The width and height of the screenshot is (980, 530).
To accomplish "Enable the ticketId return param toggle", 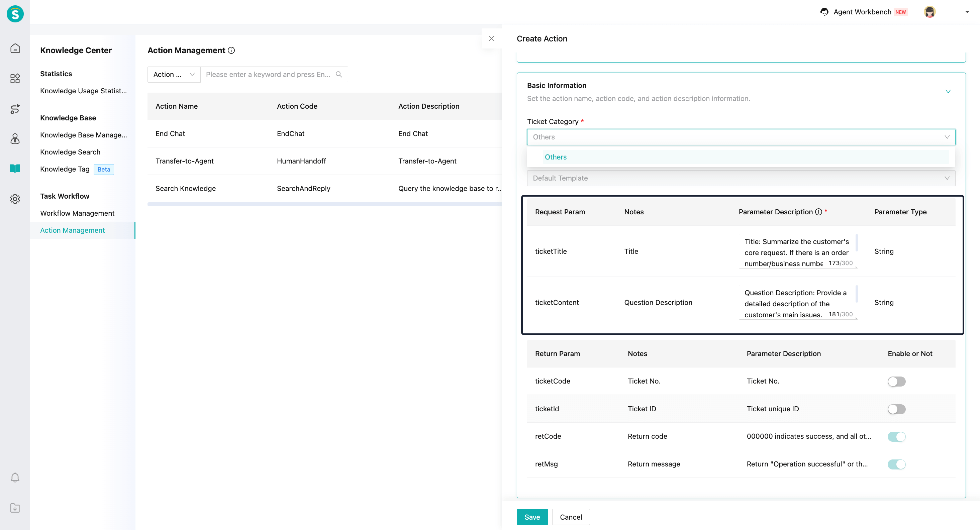I will click(896, 409).
